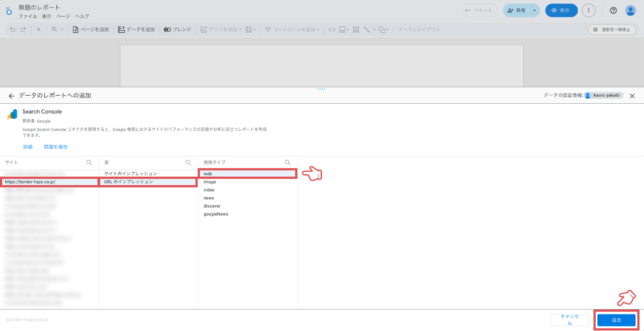Select the ブレンド (Blend) tool

click(x=178, y=29)
